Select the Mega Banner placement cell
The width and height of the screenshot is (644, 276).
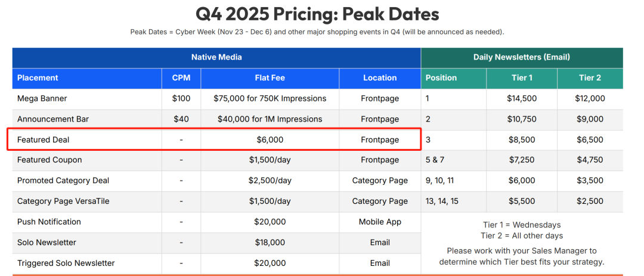[x=42, y=98]
